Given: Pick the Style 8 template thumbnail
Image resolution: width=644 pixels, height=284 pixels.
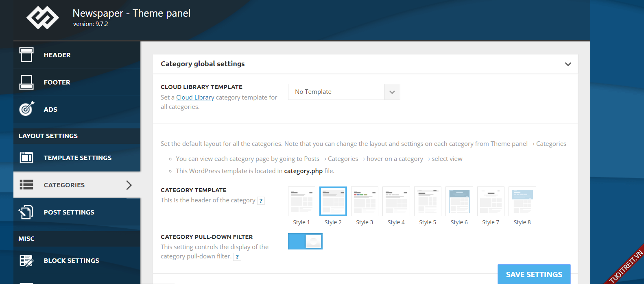Looking at the screenshot, I should point(522,201).
